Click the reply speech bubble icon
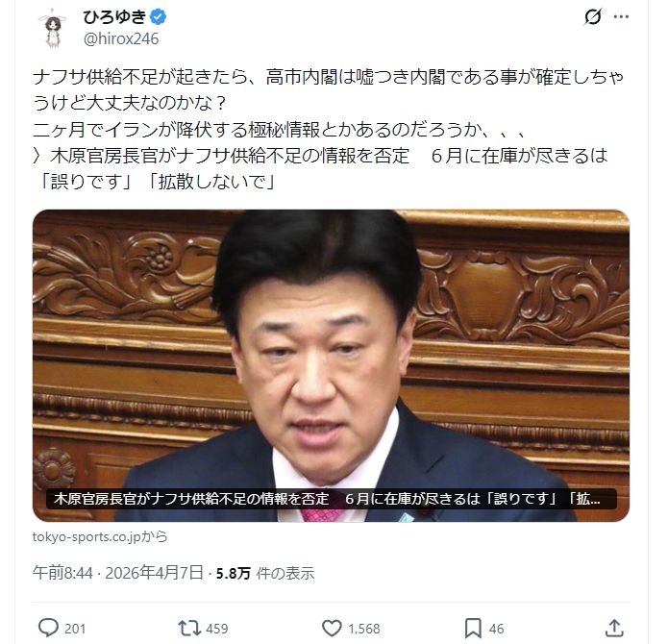The height and width of the screenshot is (644, 668). click(49, 628)
